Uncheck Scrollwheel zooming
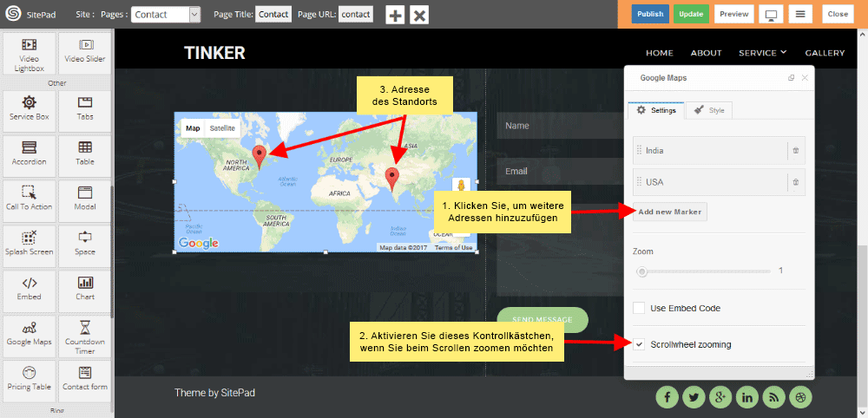This screenshot has width=868, height=418. click(x=640, y=344)
